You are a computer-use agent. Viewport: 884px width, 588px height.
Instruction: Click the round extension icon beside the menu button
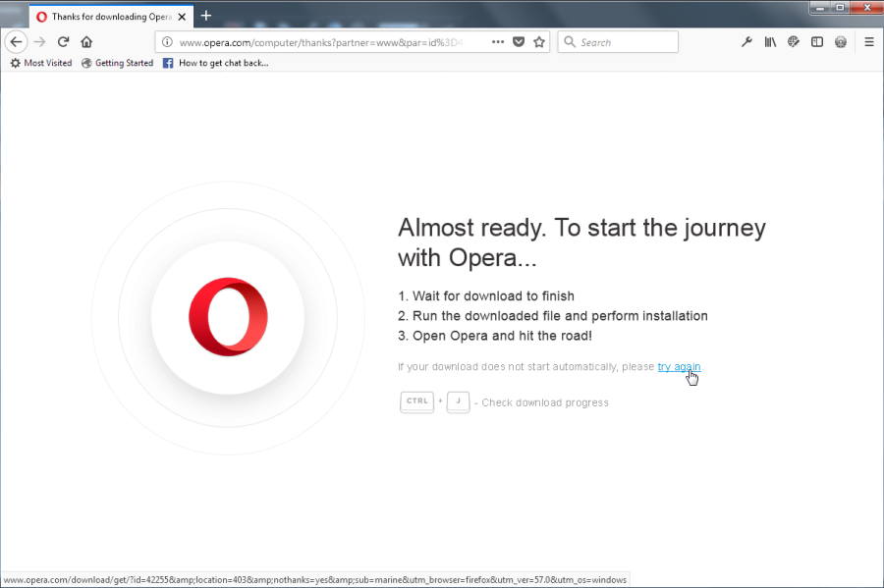(x=841, y=41)
